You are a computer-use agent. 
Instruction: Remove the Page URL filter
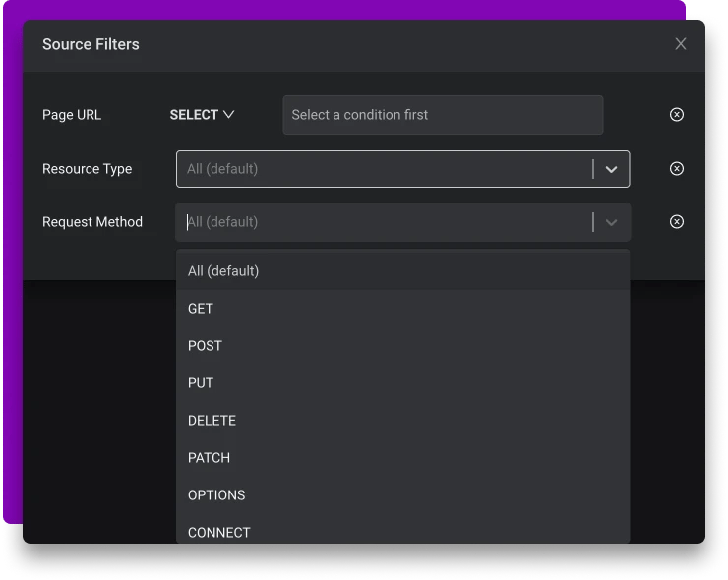[677, 115]
